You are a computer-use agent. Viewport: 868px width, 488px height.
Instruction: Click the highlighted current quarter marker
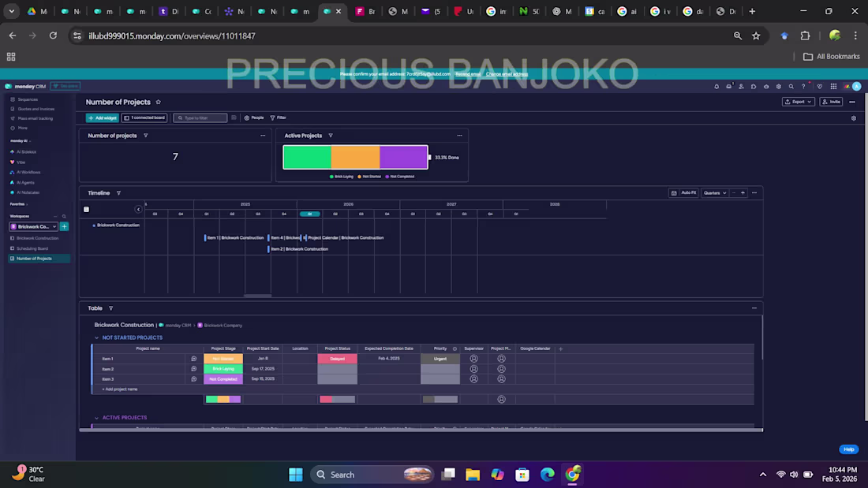(x=309, y=214)
